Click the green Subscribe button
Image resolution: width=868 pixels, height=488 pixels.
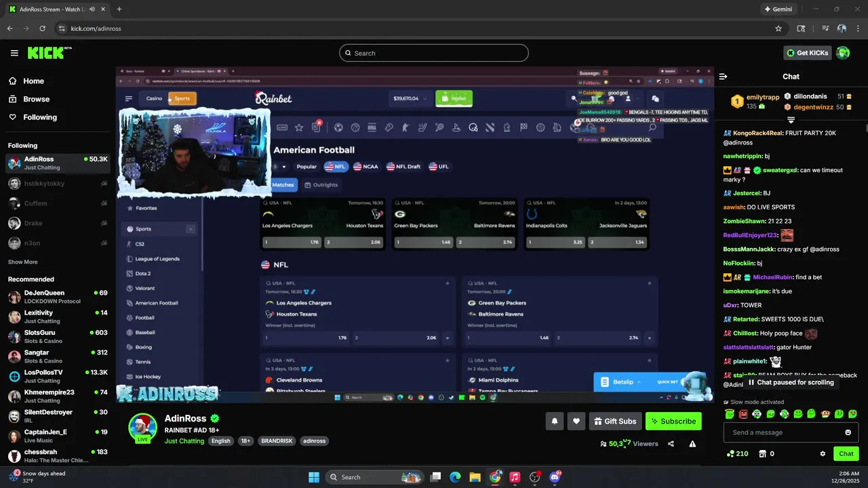click(x=673, y=421)
